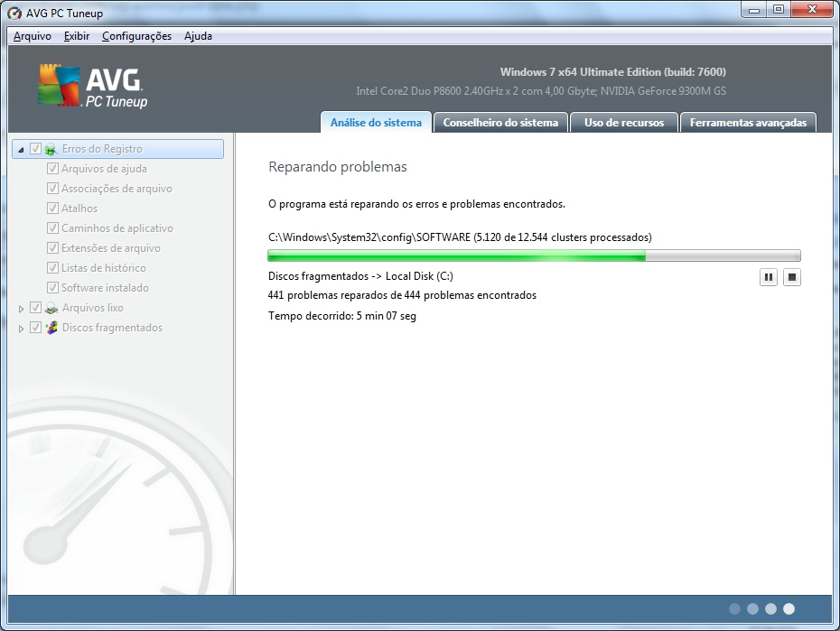Click the Reparando problemas heading

[x=338, y=166]
